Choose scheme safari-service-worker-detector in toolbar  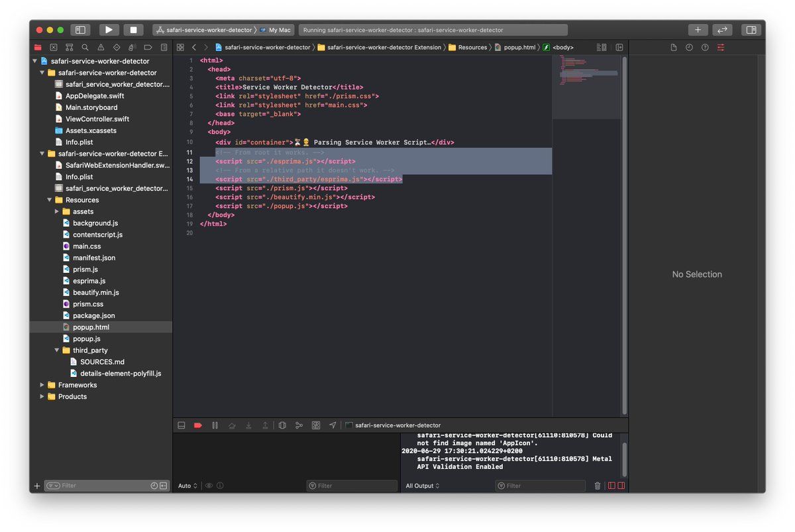[204, 30]
